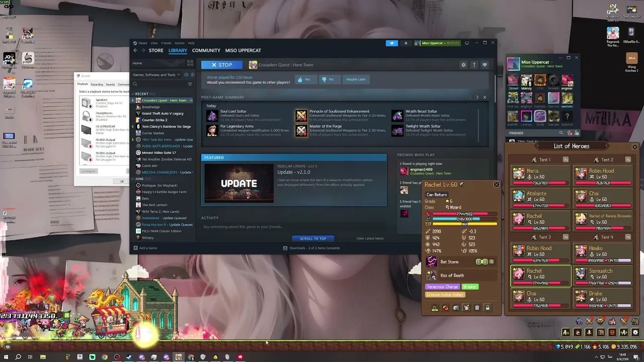
Task: Switch to the Recording tab in Sound window
Action: [97, 84]
